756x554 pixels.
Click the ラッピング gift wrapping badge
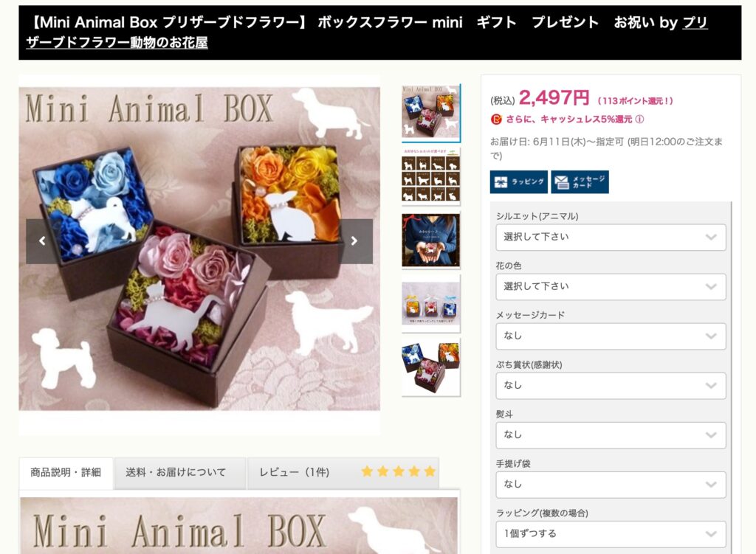pos(519,182)
